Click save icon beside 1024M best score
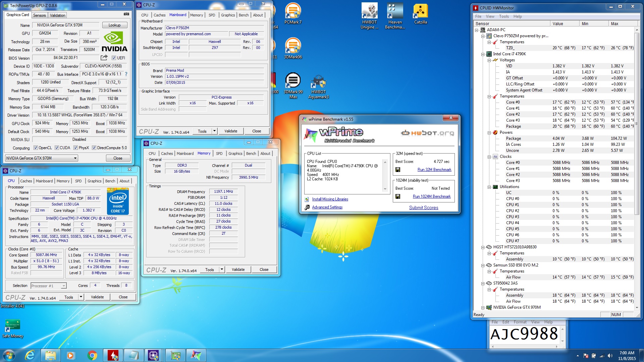This screenshot has width=644, height=362. (x=398, y=196)
